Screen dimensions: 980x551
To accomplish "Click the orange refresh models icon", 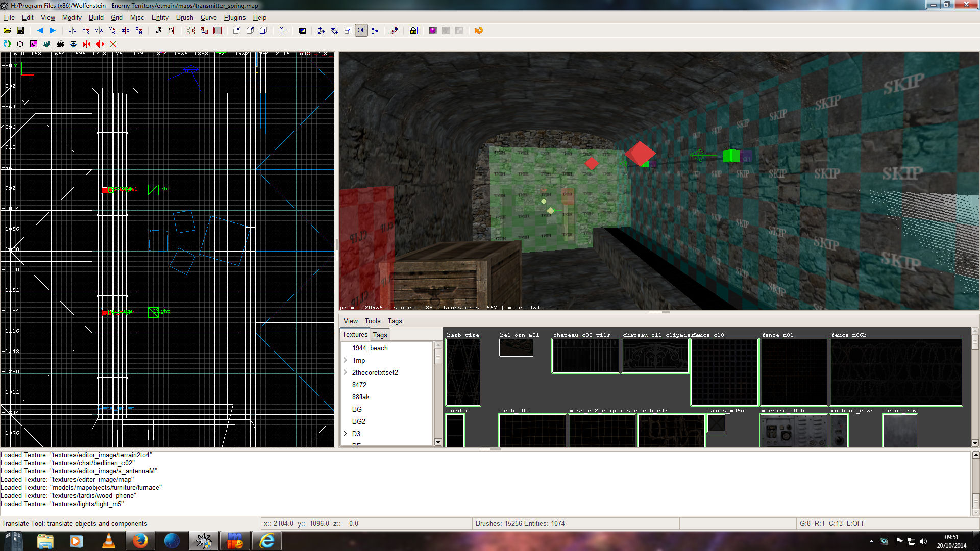I will [478, 31].
